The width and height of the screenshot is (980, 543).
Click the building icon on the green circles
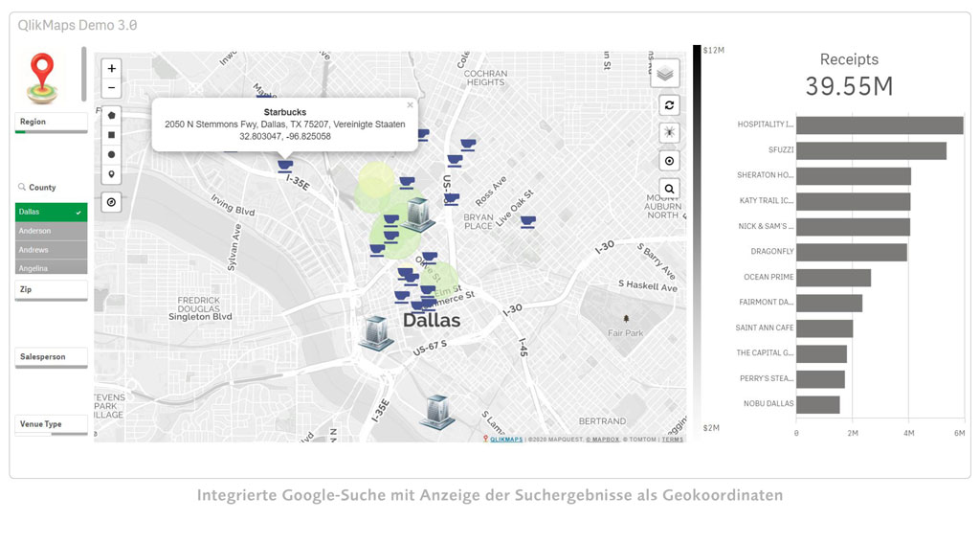[418, 215]
